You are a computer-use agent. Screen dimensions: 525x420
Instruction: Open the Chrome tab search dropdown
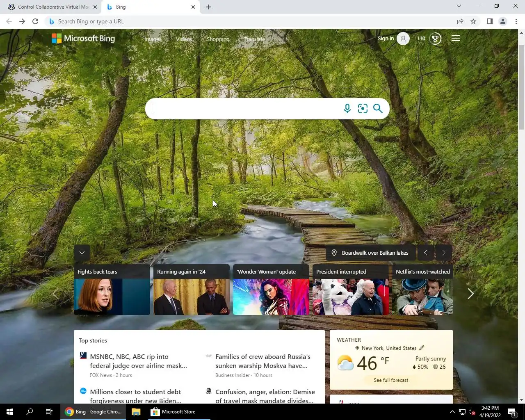click(x=459, y=6)
